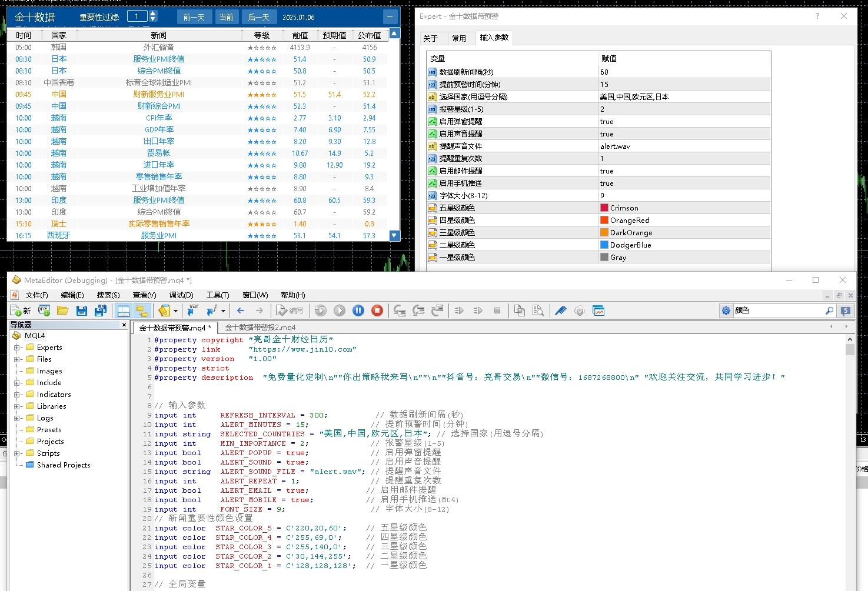Viewport: 868px width, 591px height.
Task: Save all open files
Action: (101, 310)
